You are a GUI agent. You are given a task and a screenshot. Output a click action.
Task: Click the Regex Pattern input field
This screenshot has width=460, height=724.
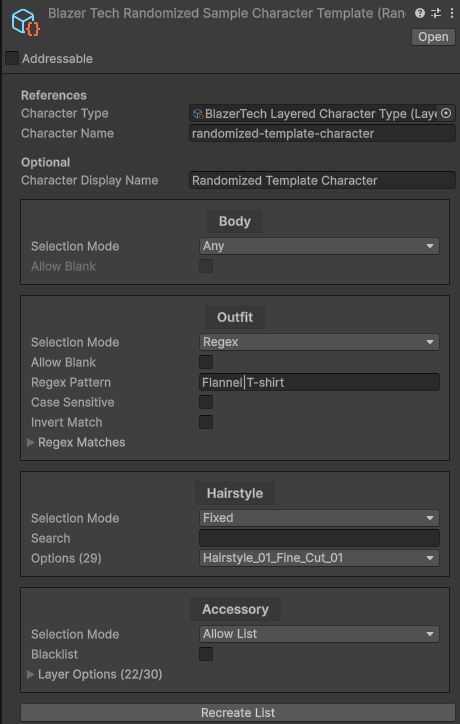tap(319, 382)
